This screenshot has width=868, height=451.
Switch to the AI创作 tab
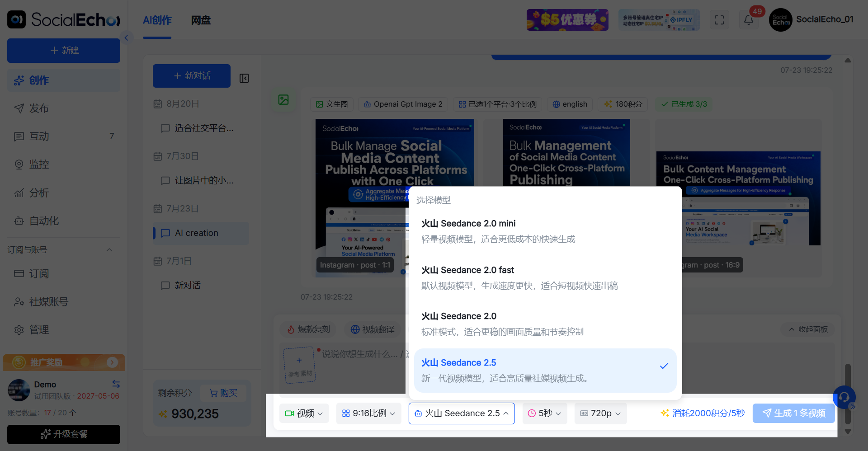pos(157,20)
